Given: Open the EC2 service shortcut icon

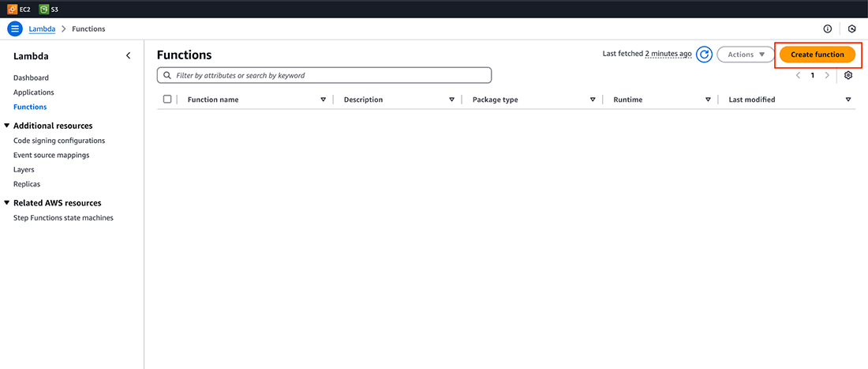Looking at the screenshot, I should point(12,9).
